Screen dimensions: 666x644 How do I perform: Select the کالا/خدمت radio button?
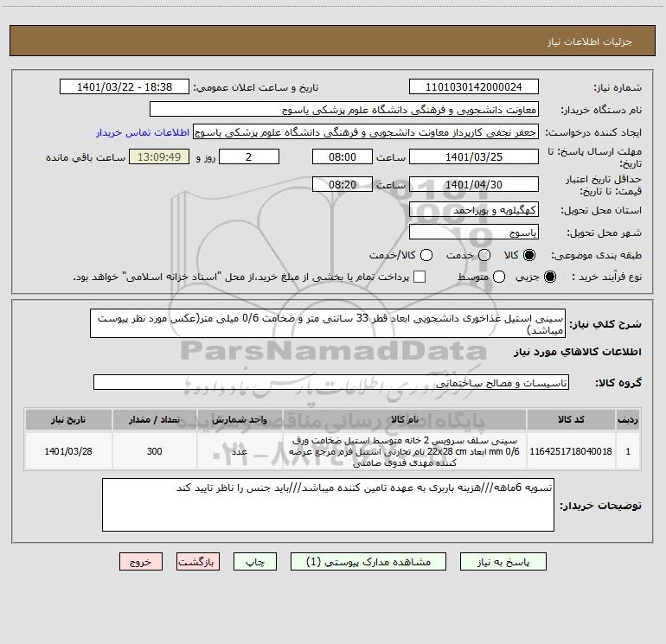coord(426,255)
